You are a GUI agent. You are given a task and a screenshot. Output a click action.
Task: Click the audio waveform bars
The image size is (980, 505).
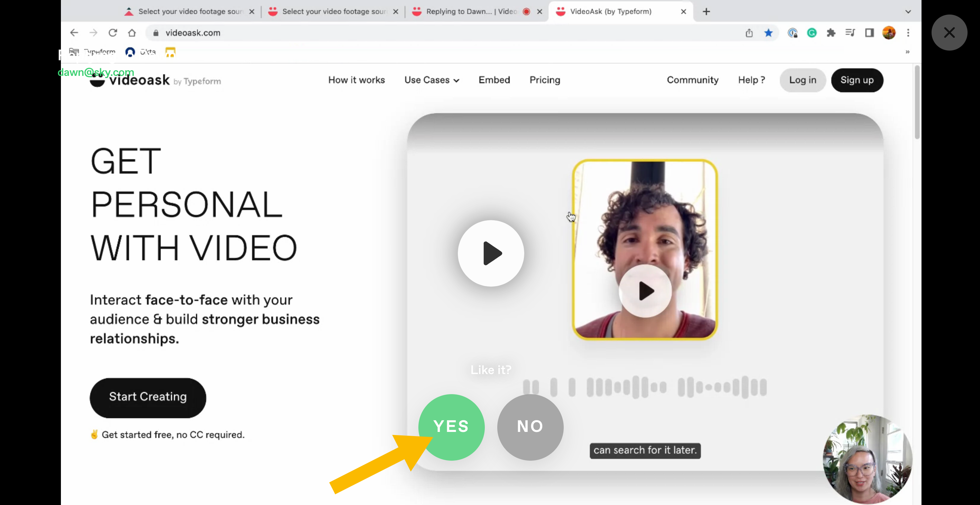(644, 387)
